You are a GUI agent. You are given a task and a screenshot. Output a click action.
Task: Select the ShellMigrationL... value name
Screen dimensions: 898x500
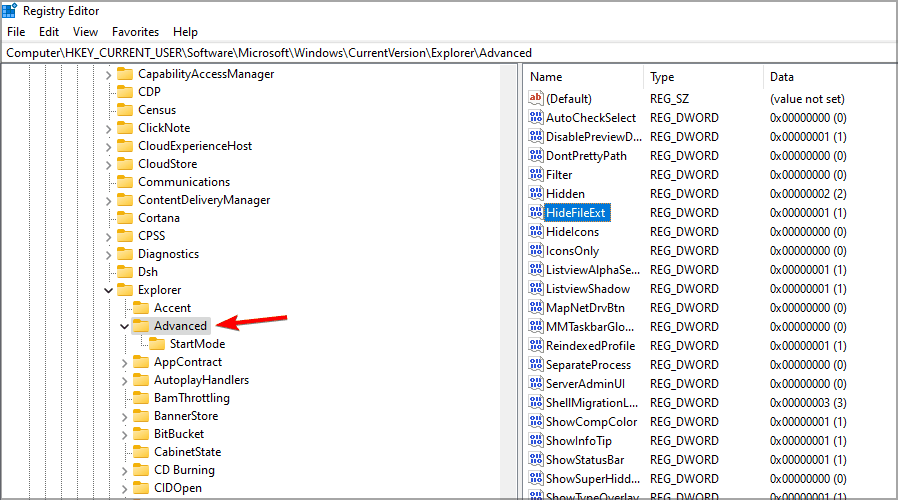tap(592, 403)
